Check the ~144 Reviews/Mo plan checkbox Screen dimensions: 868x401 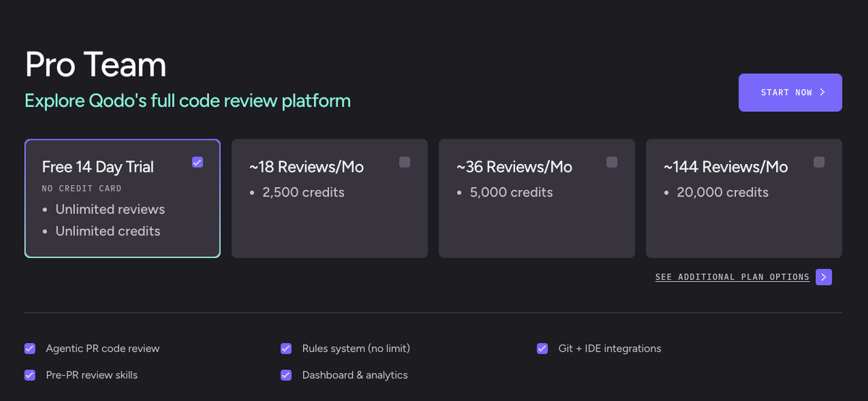coord(819,162)
